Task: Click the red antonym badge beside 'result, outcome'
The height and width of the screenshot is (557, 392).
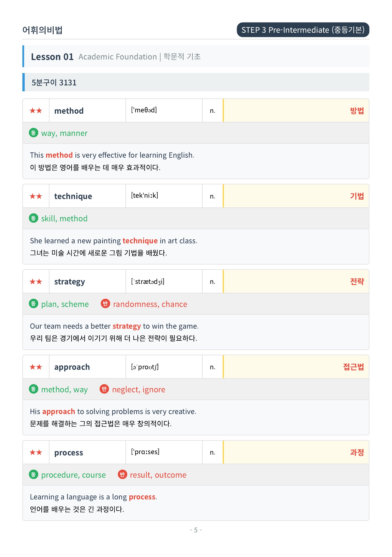Action: point(122,474)
